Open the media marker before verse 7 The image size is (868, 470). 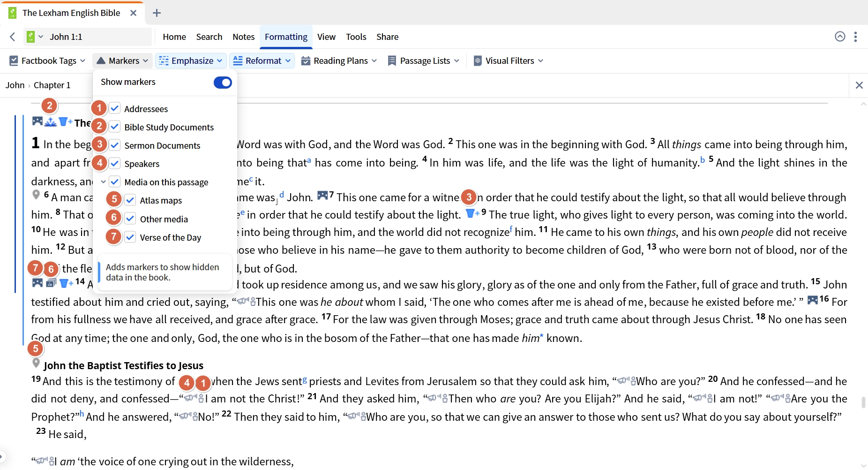pos(322,195)
